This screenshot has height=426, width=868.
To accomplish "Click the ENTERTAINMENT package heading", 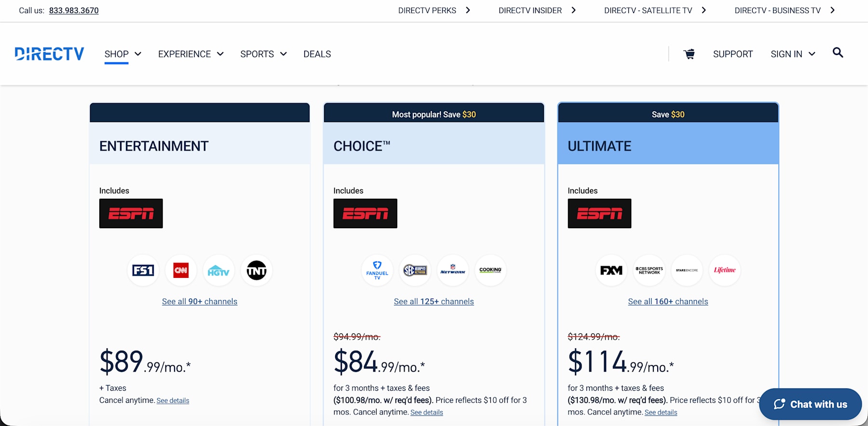I will click(154, 146).
